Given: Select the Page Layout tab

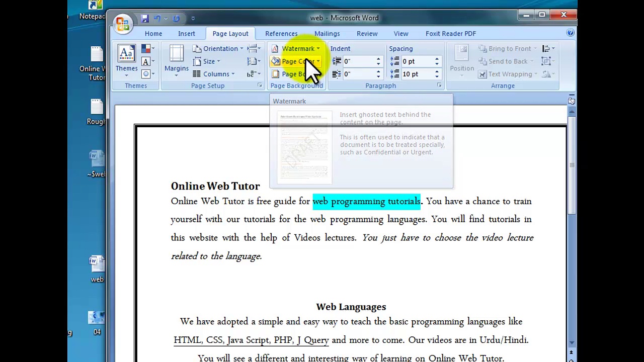Looking at the screenshot, I should 230,34.
